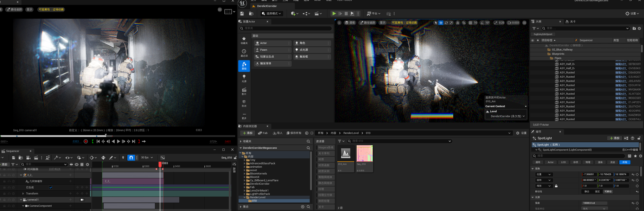The height and width of the screenshot is (211, 644).
Task: Open the Location (位置) type dropdown in Details
Action: click(544, 174)
